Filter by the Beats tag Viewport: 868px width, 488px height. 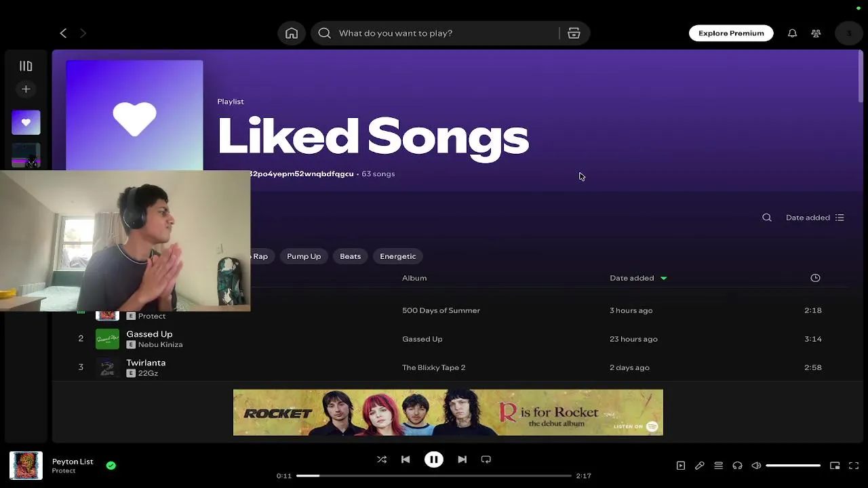coord(350,256)
